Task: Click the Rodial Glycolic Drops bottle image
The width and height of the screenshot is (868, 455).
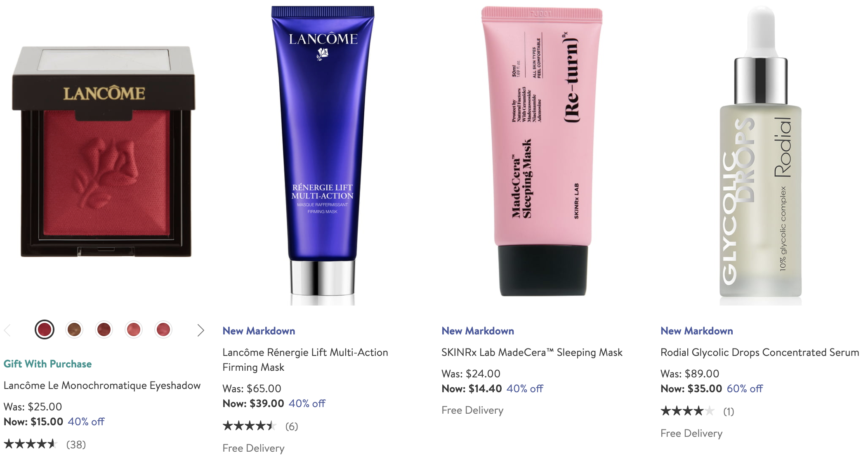Action: pos(760,155)
